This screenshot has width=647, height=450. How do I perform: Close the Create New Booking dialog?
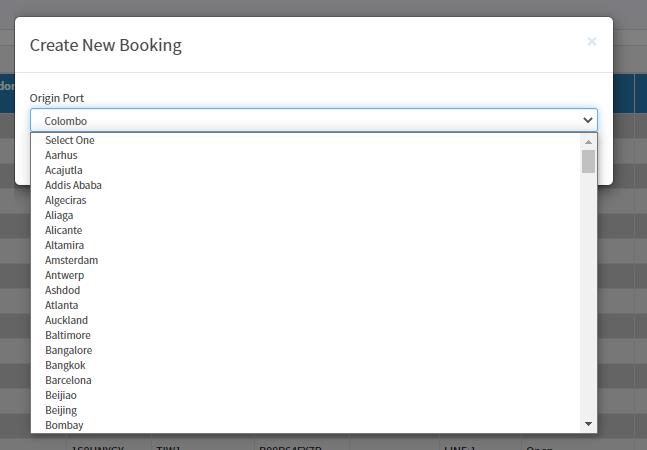tap(592, 42)
